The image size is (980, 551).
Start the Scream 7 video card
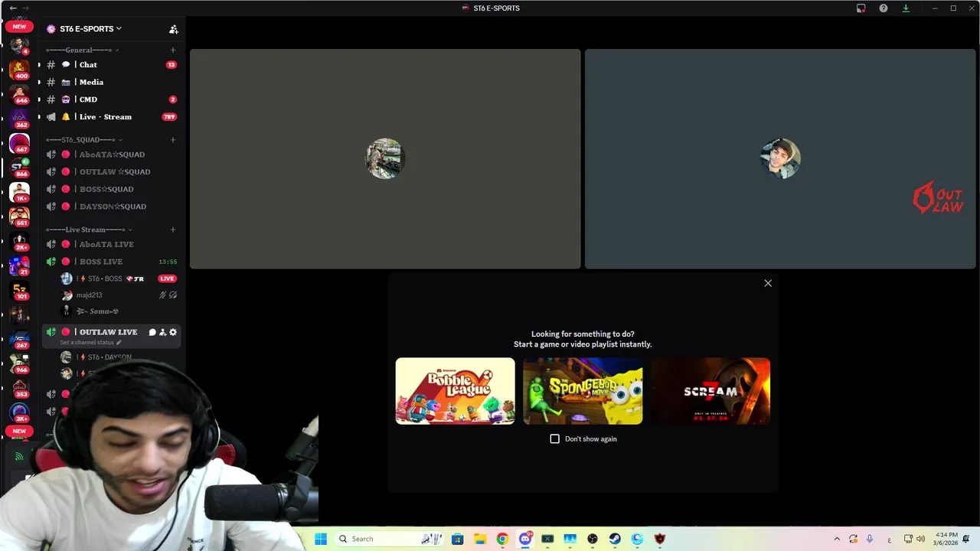point(710,391)
